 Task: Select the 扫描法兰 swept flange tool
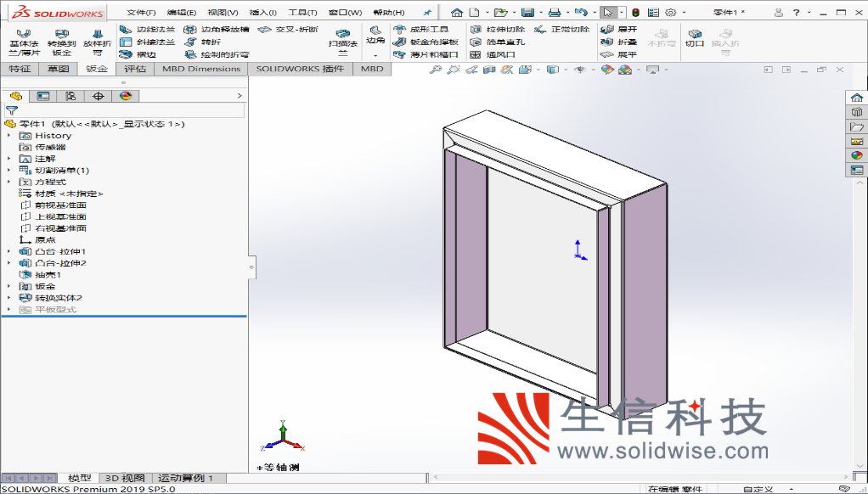343,42
